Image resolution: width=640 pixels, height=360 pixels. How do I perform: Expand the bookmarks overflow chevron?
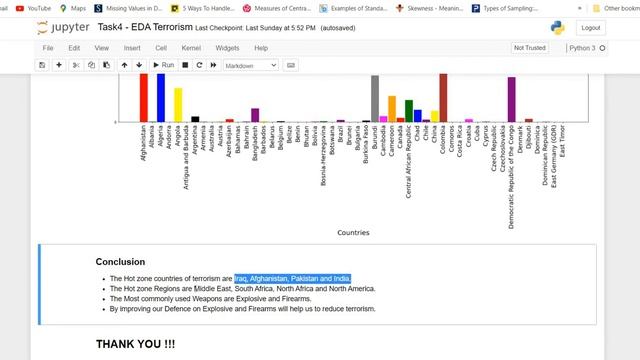[580, 8]
